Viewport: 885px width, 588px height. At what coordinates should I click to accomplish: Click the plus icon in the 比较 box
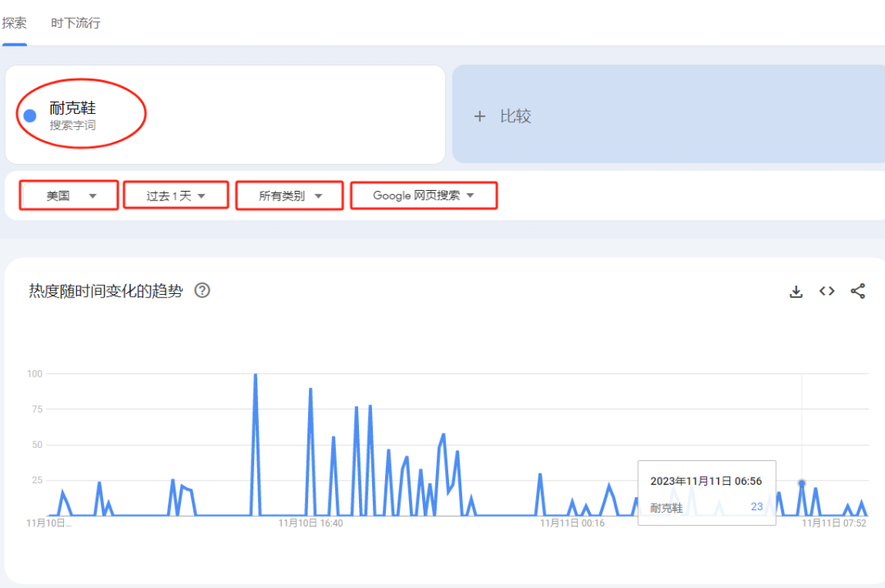(480, 116)
